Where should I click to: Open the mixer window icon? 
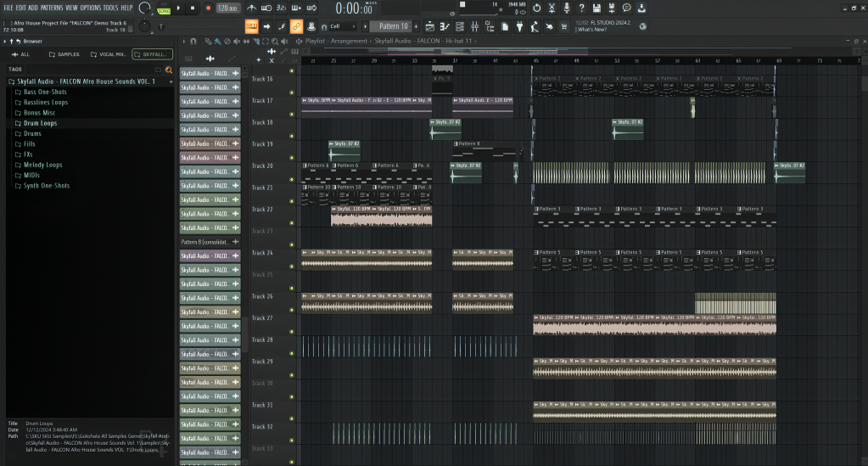pyautogui.click(x=474, y=26)
